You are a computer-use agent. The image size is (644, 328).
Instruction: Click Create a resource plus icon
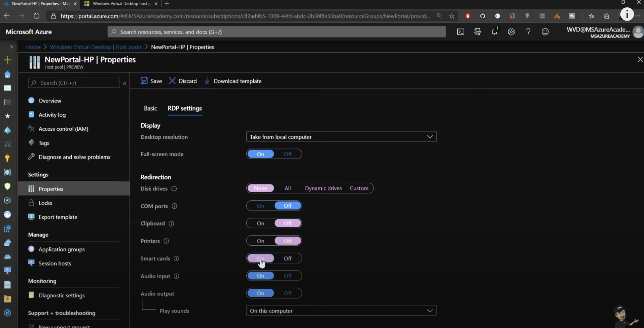point(7,60)
